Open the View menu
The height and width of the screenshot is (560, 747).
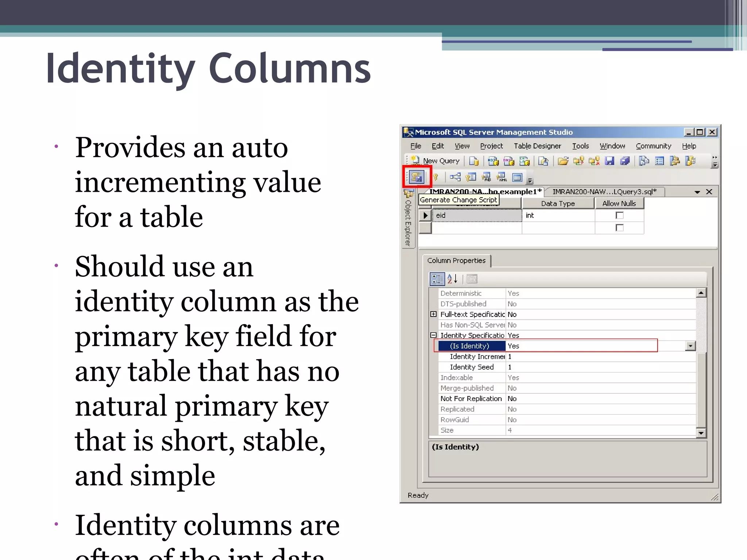(462, 146)
